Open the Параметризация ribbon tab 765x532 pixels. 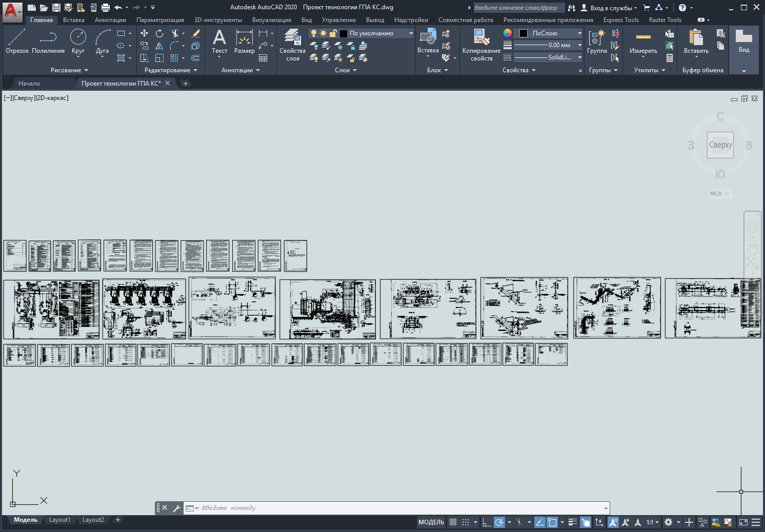tap(160, 20)
